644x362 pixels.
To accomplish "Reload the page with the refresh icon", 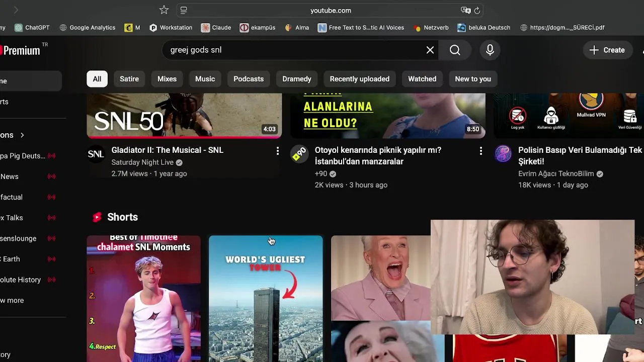I will coord(477,10).
